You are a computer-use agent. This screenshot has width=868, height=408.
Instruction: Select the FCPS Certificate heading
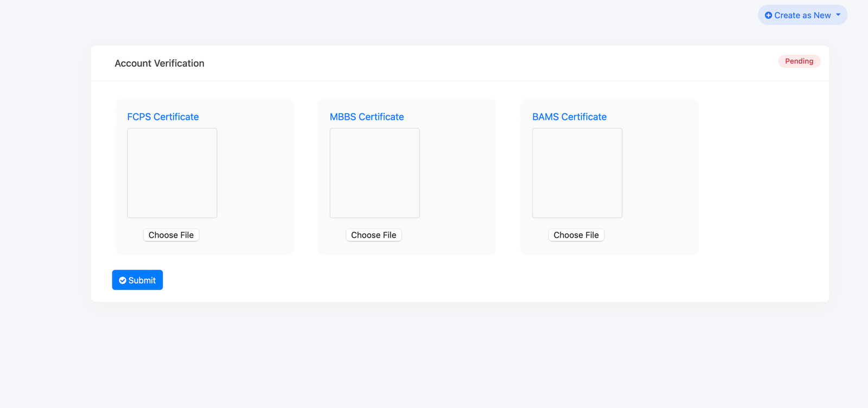coord(163,117)
